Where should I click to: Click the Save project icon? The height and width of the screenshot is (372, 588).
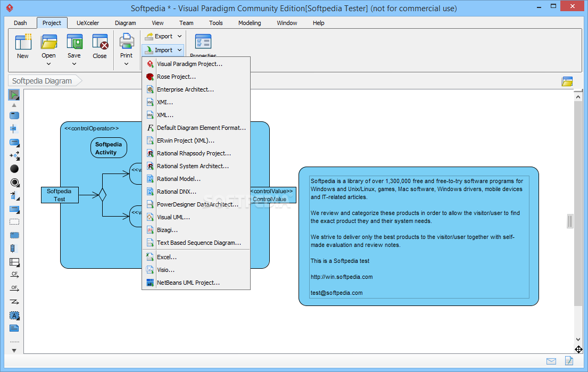74,42
